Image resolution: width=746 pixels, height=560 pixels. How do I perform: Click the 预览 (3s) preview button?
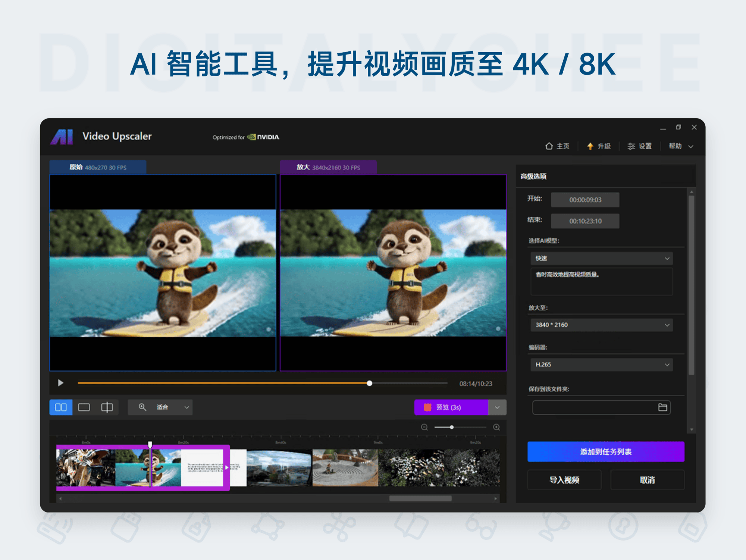click(x=451, y=407)
